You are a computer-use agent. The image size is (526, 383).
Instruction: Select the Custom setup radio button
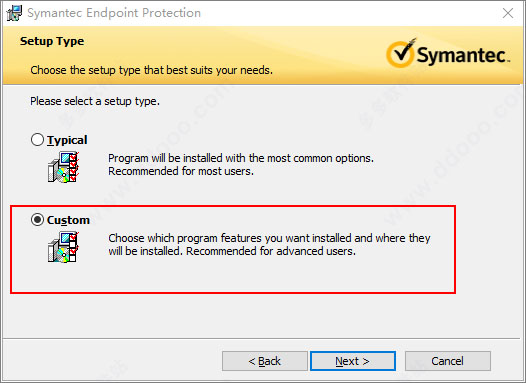click(x=37, y=220)
